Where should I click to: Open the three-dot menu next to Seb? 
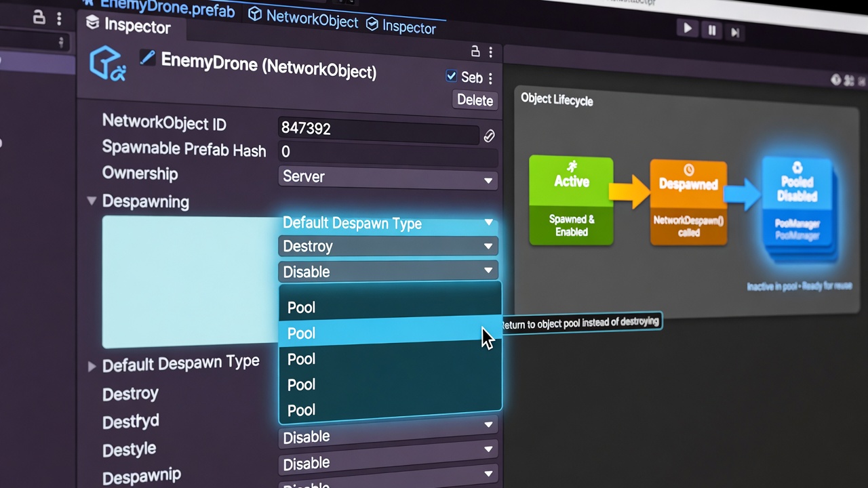click(490, 79)
